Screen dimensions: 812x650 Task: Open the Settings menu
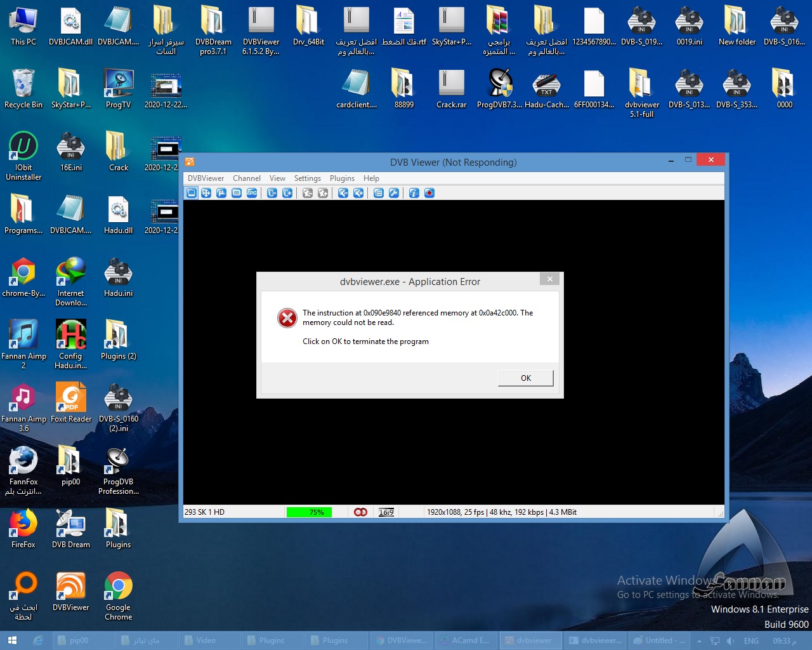click(x=308, y=178)
